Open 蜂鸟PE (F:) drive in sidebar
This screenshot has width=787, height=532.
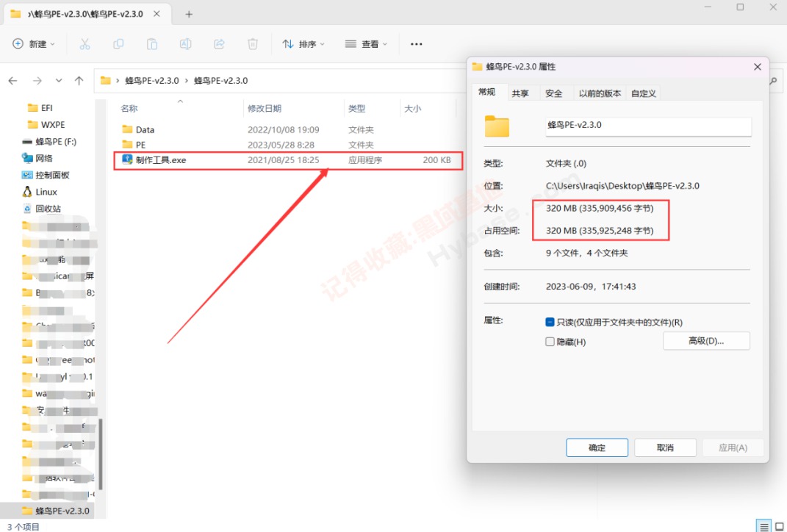tap(49, 142)
